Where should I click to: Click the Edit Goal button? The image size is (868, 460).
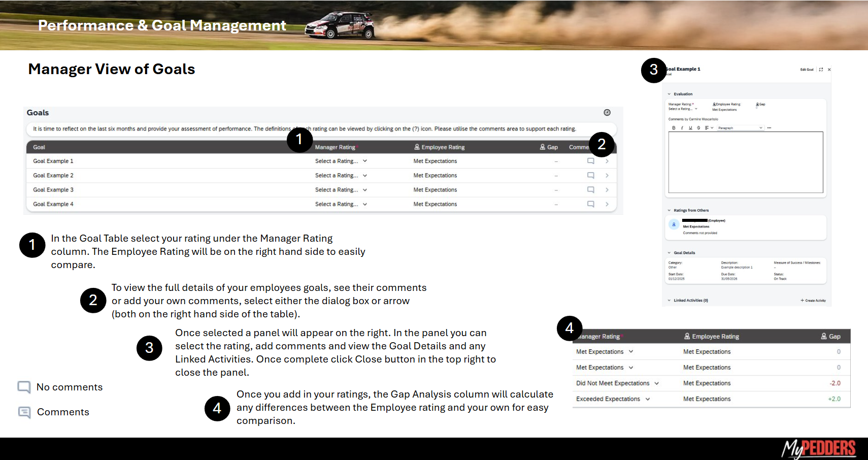(807, 70)
